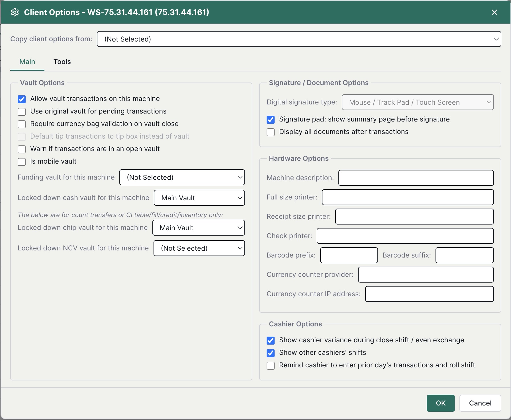Open Funding vault for this machine dropdown
This screenshot has height=420, width=511.
pyautogui.click(x=182, y=177)
